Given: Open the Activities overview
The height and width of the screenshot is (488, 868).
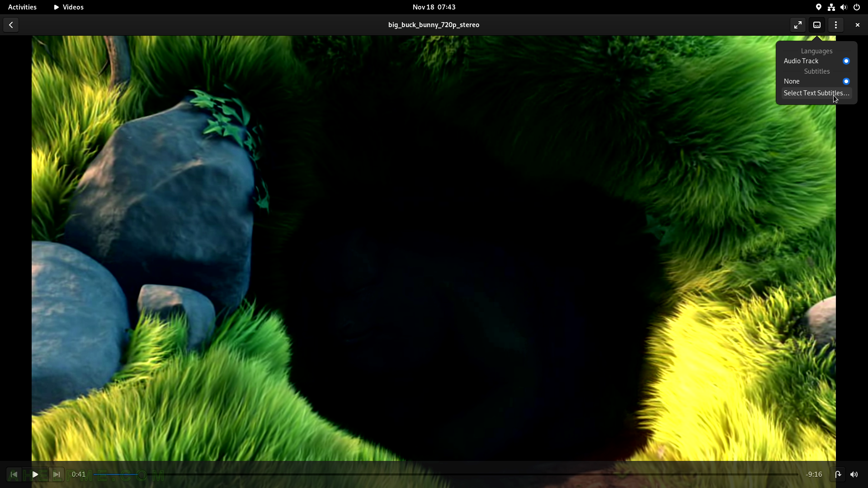Looking at the screenshot, I should pyautogui.click(x=22, y=7).
